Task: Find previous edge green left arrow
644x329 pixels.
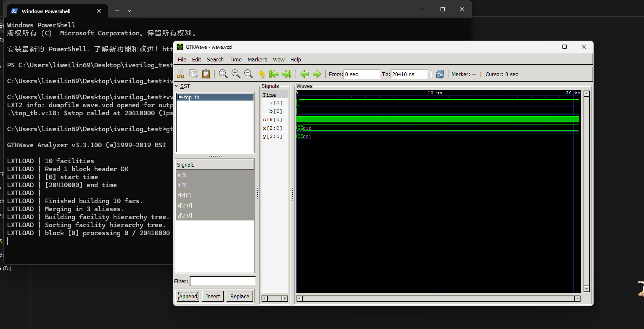Action: [x=304, y=74]
